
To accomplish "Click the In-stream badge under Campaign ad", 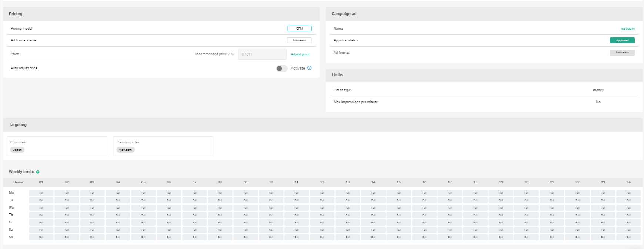I will 622,53.
